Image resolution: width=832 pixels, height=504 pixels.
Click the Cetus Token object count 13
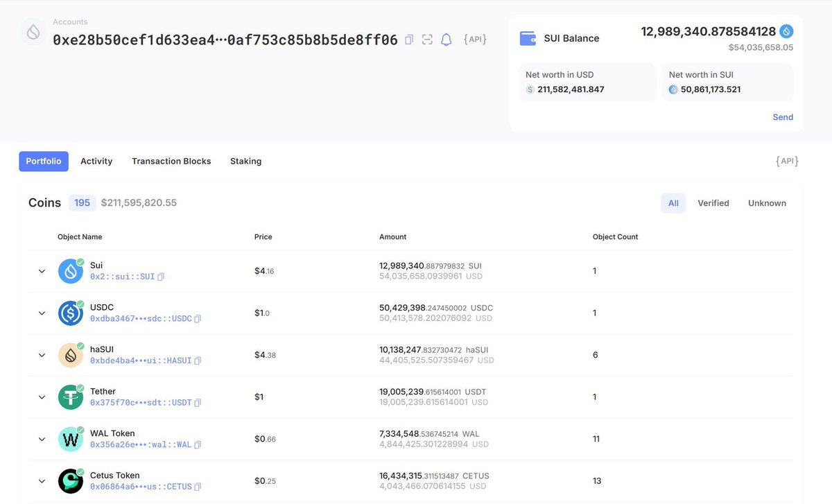point(597,481)
